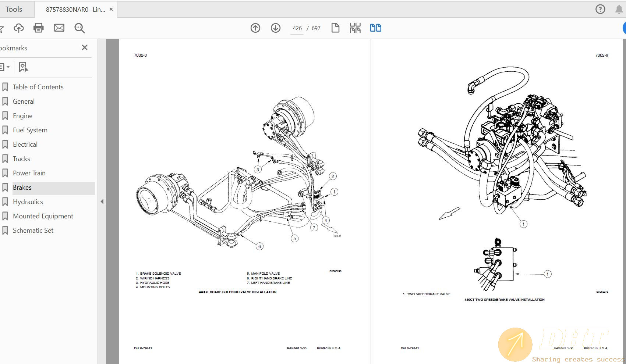Click the find current bookmark icon

23,67
